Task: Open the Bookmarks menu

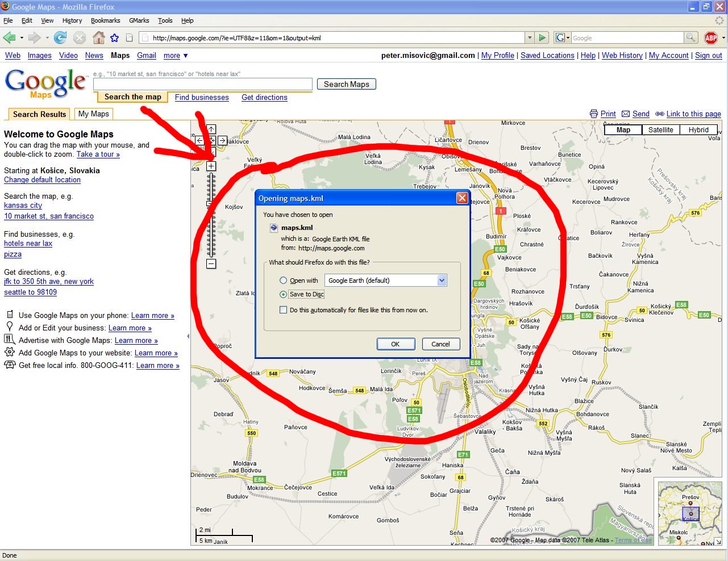Action: coord(105,20)
